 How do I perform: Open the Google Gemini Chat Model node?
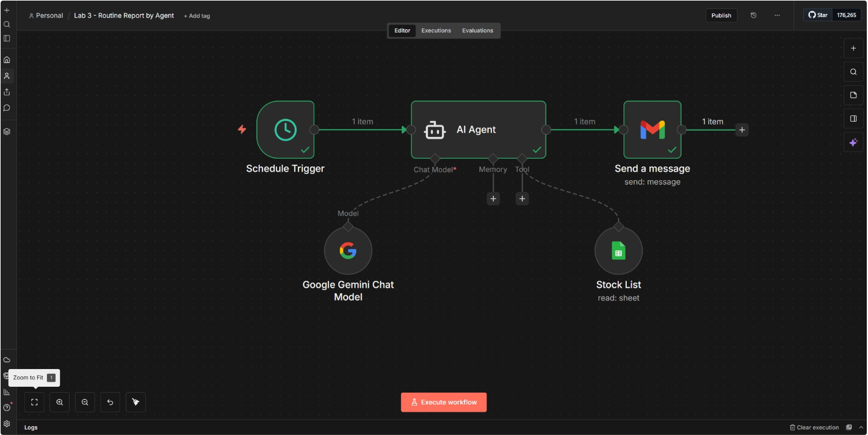click(x=348, y=250)
